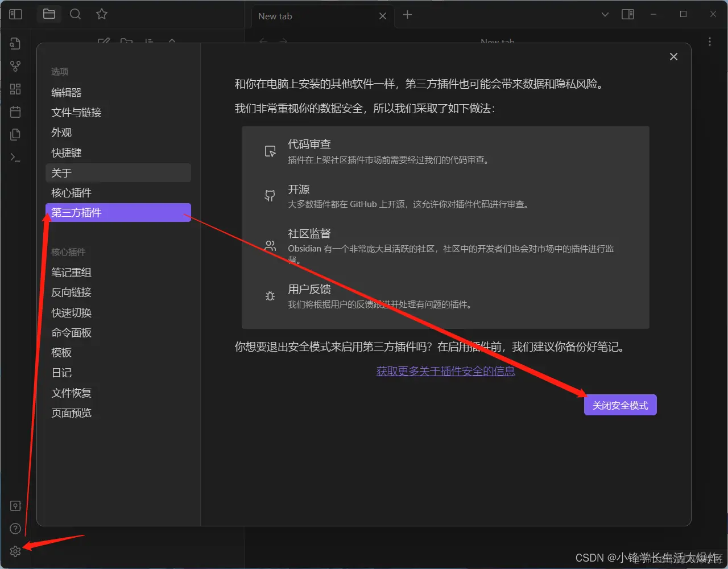Open 快速切换 plugin settings
The image size is (728, 569).
pos(118,313)
